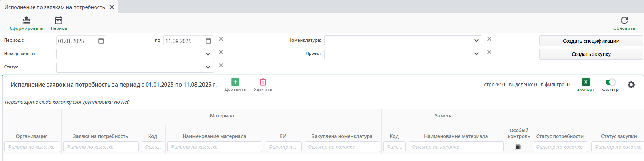Image resolution: width=644 pixels, height=161 pixels.
Task: Toggle the фильтр switch off
Action: [610, 82]
